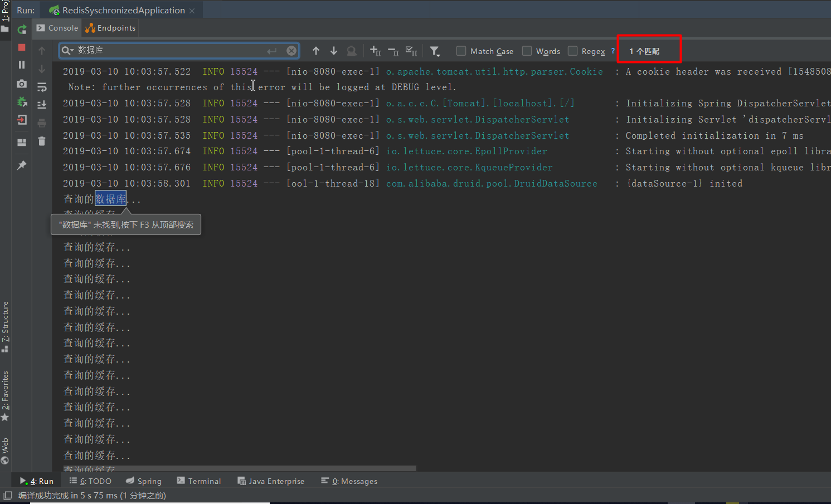Toggle tool window bars icon in status bar
Viewport: 831px width, 504px height.
8,495
